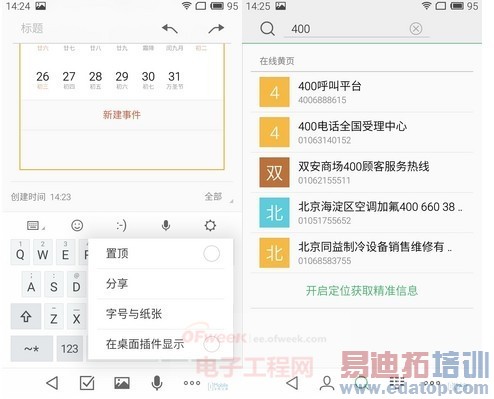Tap the undo arrow in note editor
The width and height of the screenshot is (494, 399).
(x=170, y=29)
